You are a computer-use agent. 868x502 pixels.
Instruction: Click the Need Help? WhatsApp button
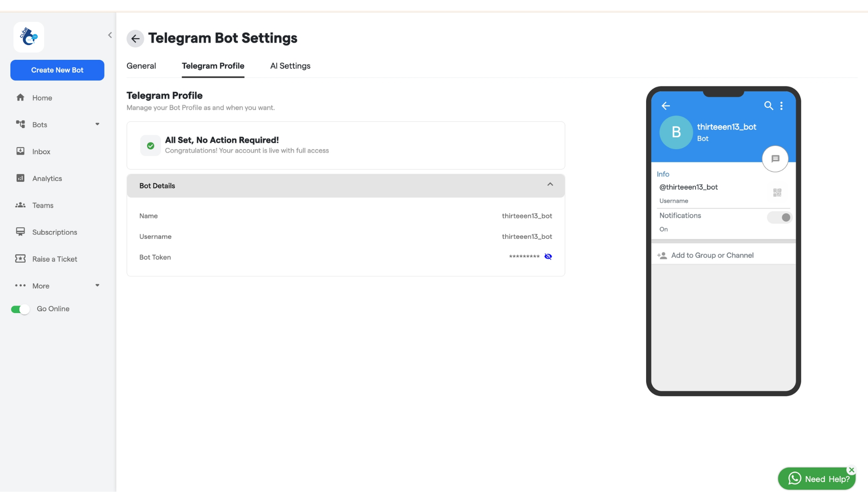point(816,479)
